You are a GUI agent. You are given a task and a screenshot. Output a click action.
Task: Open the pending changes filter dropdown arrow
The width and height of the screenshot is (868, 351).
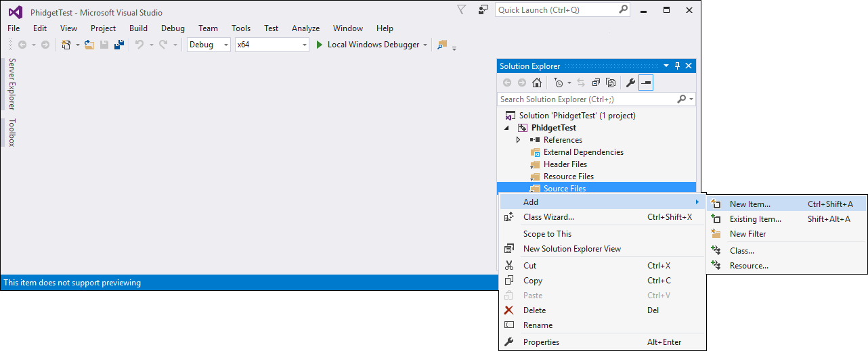[x=569, y=83]
